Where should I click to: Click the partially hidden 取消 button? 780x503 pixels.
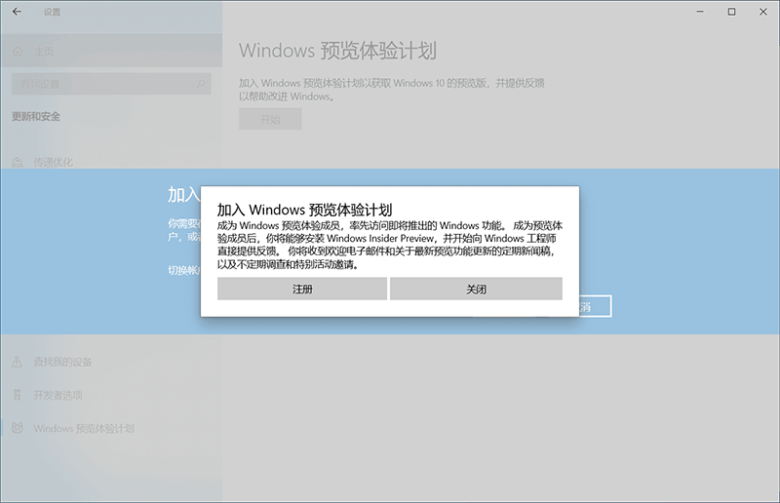pyautogui.click(x=595, y=306)
